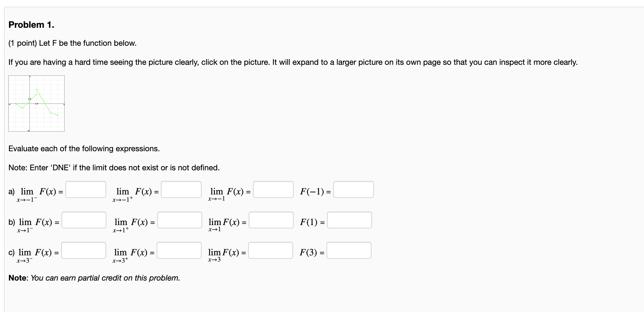Select the right-hand limit x→−1⁺ answer box
Viewport: 644px width, 312px height.
coord(181,189)
